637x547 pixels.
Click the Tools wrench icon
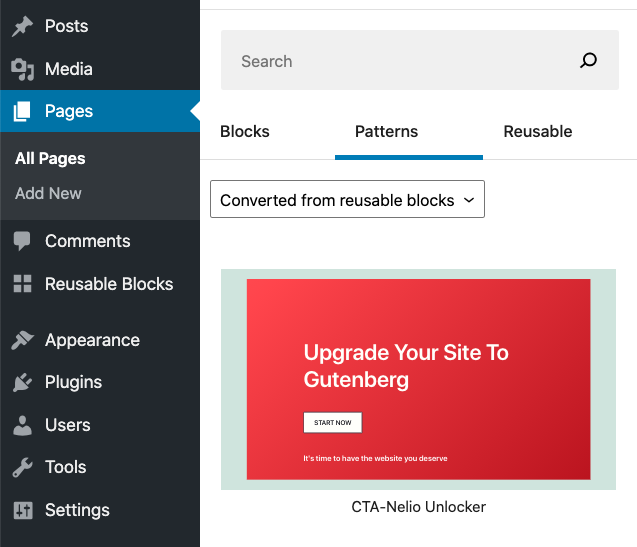tap(22, 467)
